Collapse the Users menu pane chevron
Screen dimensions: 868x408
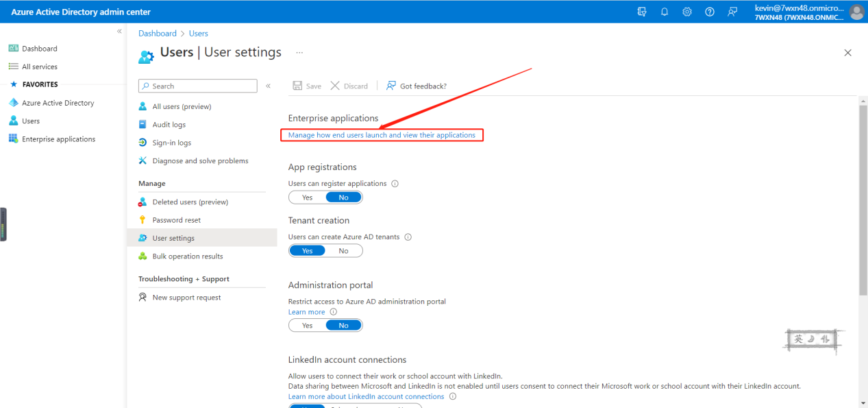(268, 86)
